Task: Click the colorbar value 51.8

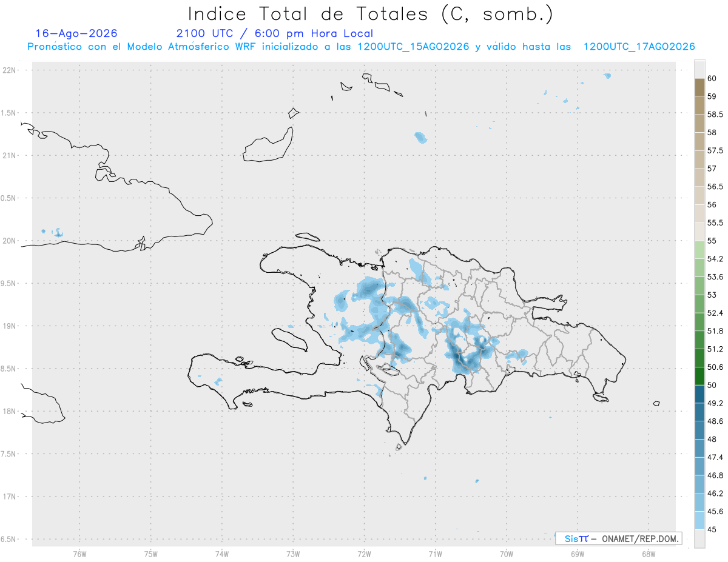Action: tap(715, 331)
